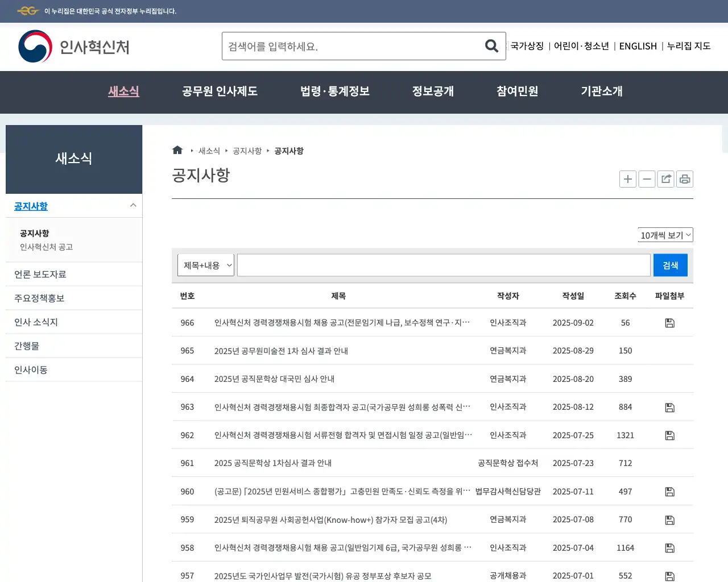This screenshot has height=582, width=728.
Task: Open post 2025 공직문학상 1차심사 결과 안내
Action: coord(273,463)
